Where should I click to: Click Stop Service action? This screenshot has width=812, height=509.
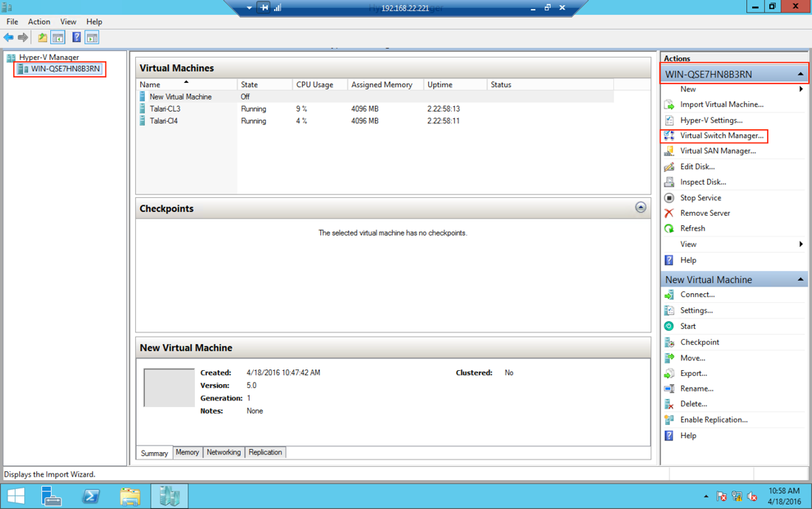coord(700,197)
